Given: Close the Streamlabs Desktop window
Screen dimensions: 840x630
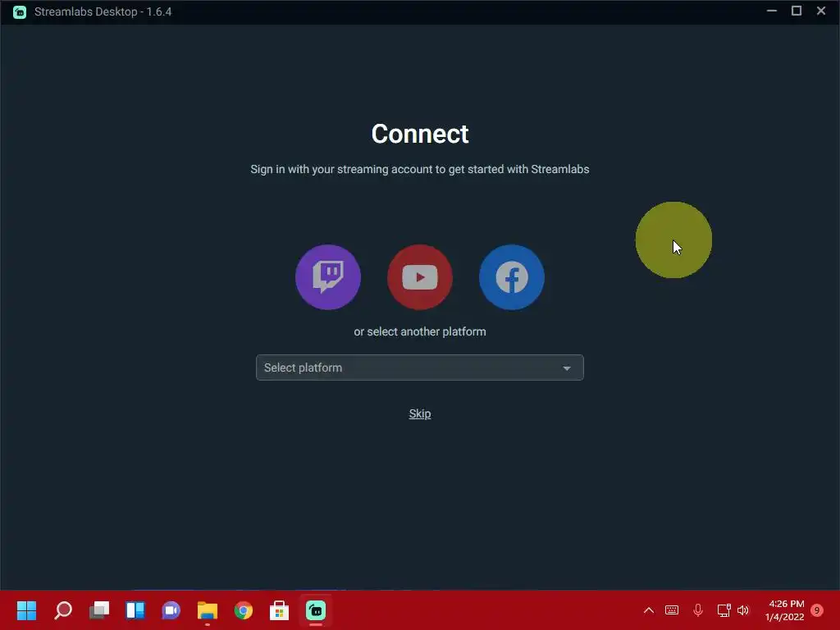Looking at the screenshot, I should point(820,11).
